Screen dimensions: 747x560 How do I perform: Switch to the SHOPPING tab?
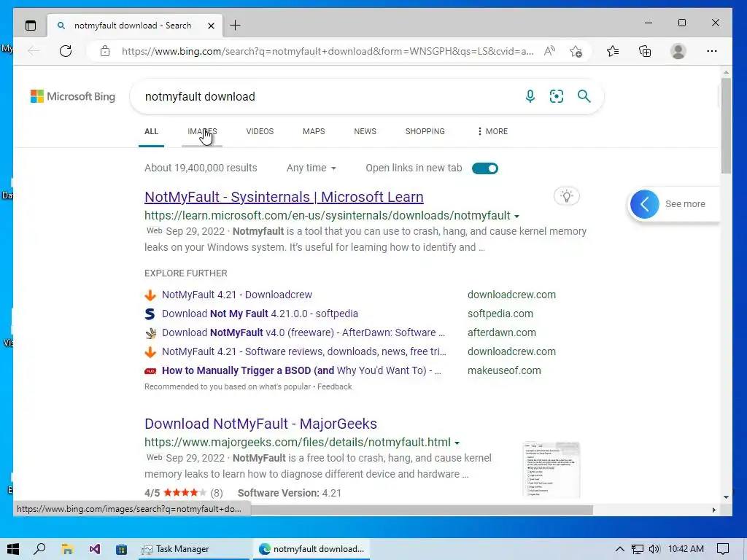pos(425,131)
